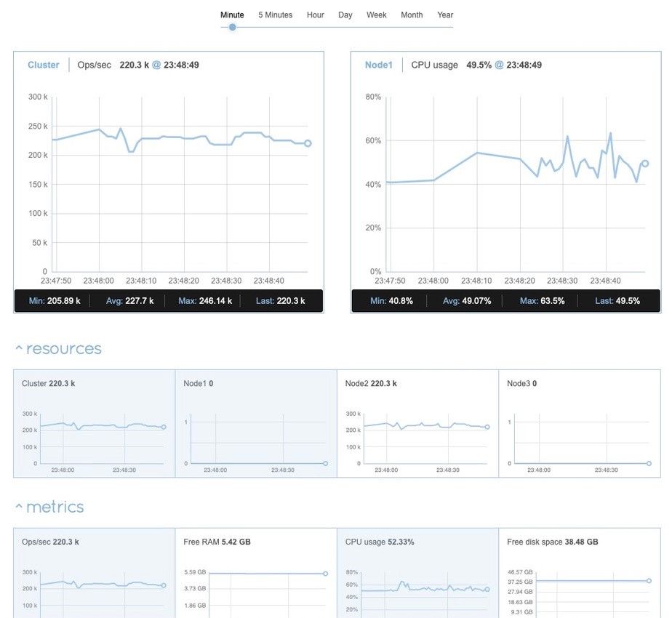Image resolution: width=672 pixels, height=618 pixels.
Task: Select the Month option
Action: click(x=412, y=14)
